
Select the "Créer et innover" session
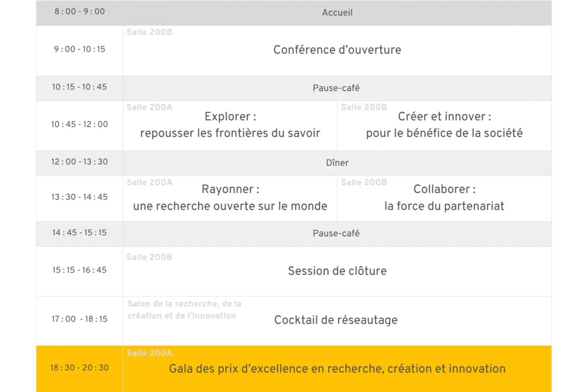pos(444,125)
